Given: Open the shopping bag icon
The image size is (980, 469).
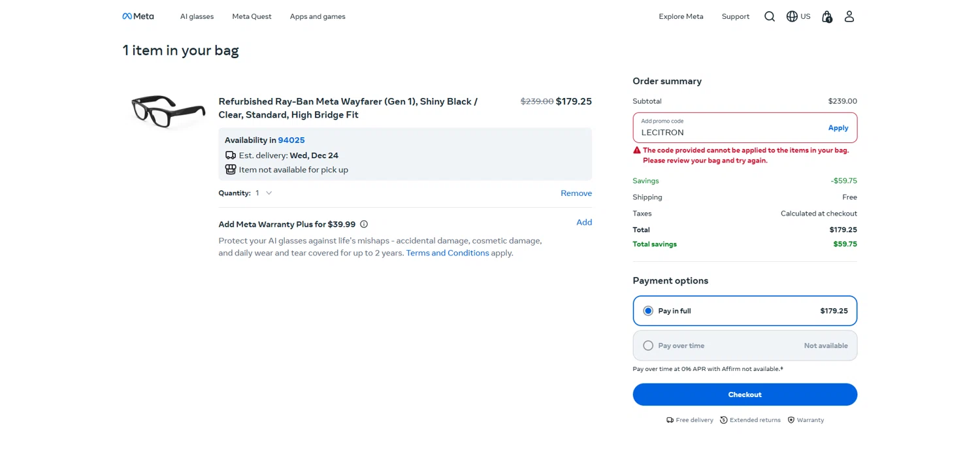Looking at the screenshot, I should [x=827, y=16].
